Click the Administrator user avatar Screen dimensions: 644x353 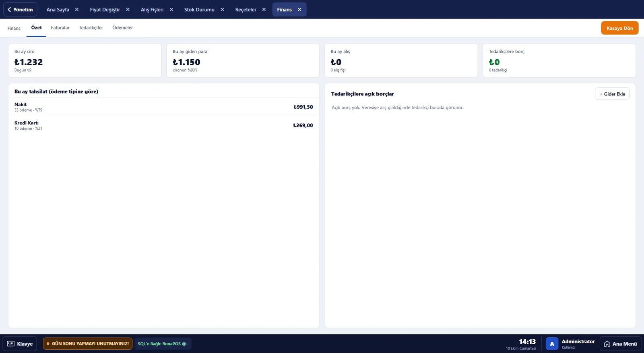pos(552,344)
